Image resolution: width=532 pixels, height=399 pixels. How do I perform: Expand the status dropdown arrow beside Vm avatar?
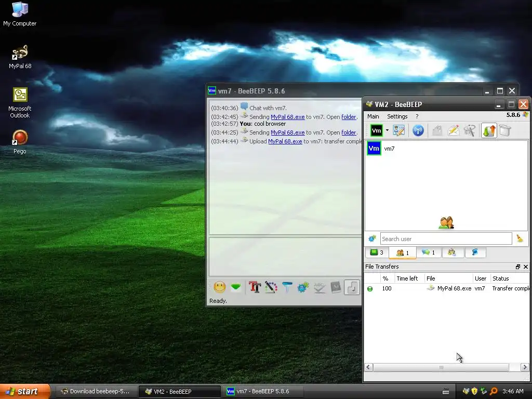pyautogui.click(x=387, y=130)
